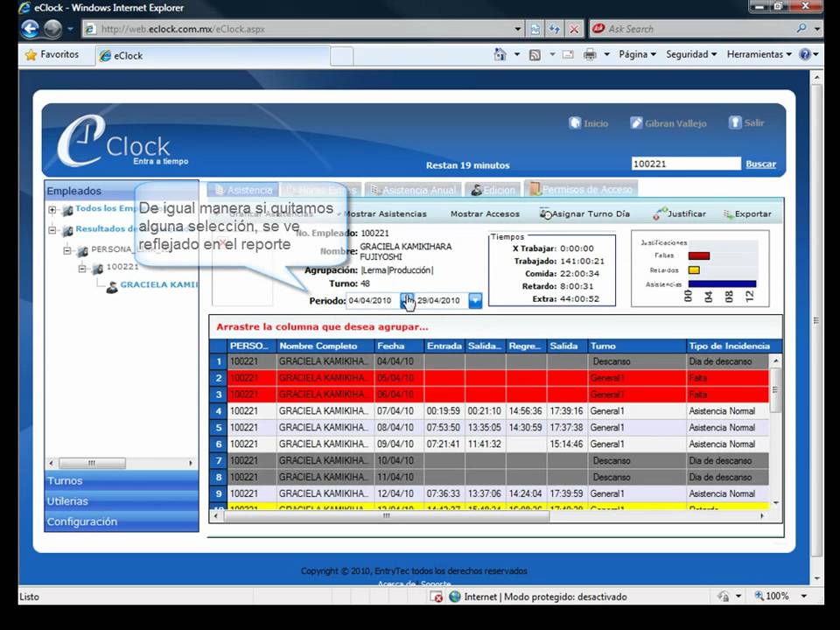Open a new blank browser tab
Image resolution: width=840 pixels, height=630 pixels.
click(342, 56)
